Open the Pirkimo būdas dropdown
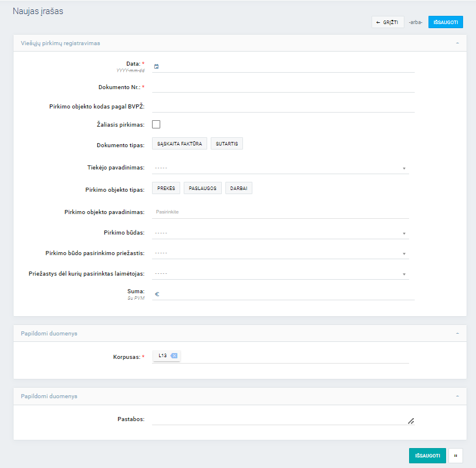The height and width of the screenshot is (468, 476). [280, 233]
